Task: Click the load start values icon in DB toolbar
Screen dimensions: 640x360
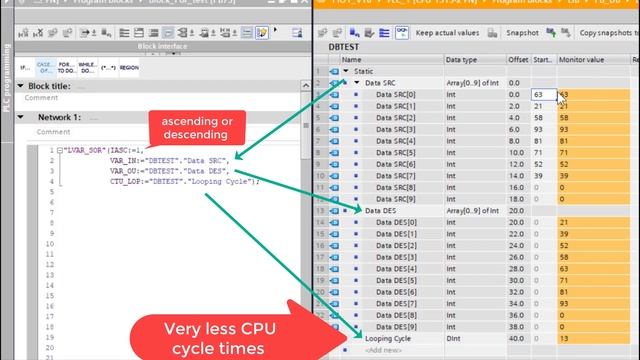Action: pos(369,33)
